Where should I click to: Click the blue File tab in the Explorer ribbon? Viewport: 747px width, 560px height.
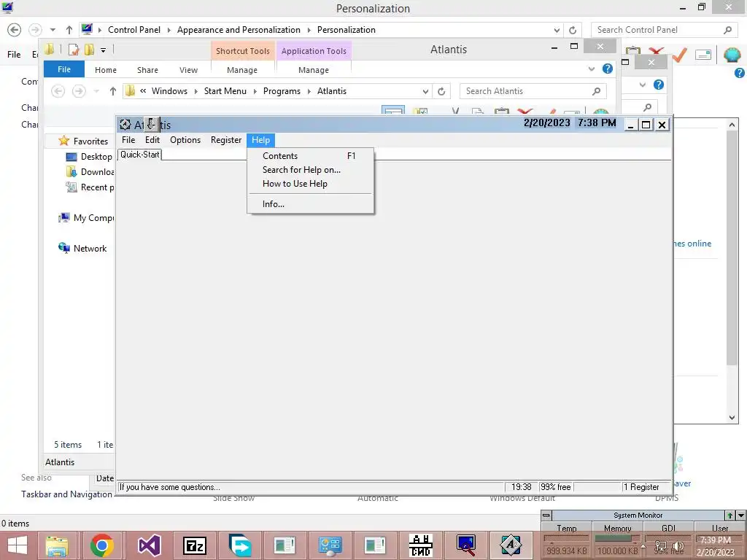click(64, 69)
